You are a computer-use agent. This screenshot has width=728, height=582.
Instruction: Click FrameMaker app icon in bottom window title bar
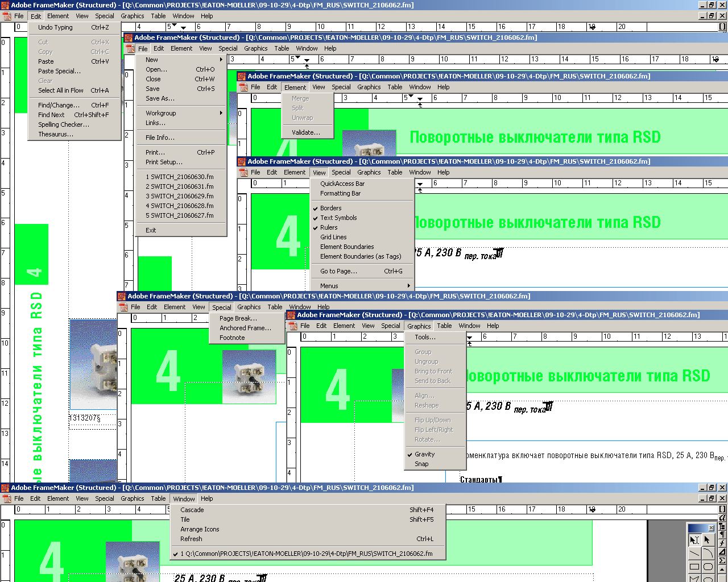pos(5,488)
